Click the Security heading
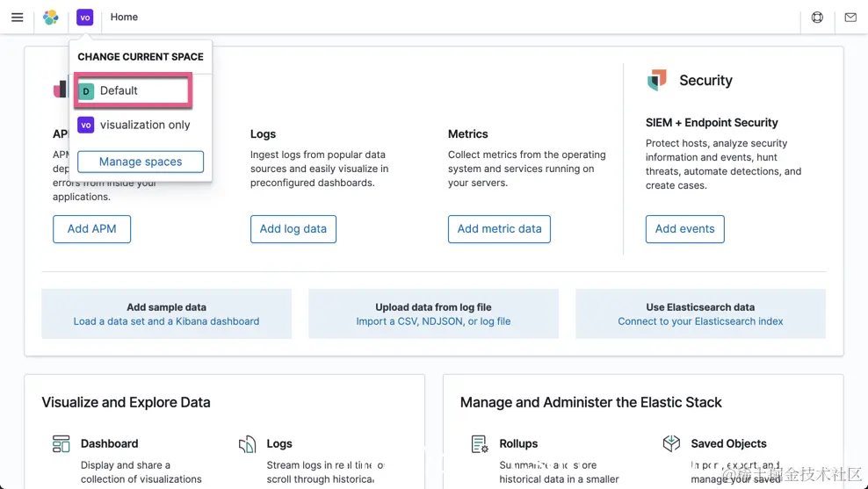This screenshot has height=489, width=868. [705, 80]
